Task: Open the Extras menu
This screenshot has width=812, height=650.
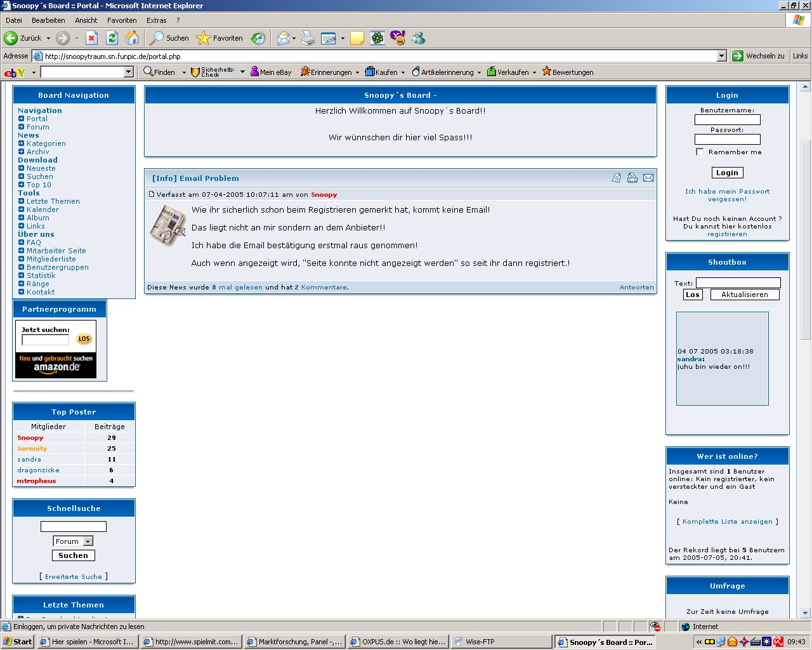Action: 156,20
